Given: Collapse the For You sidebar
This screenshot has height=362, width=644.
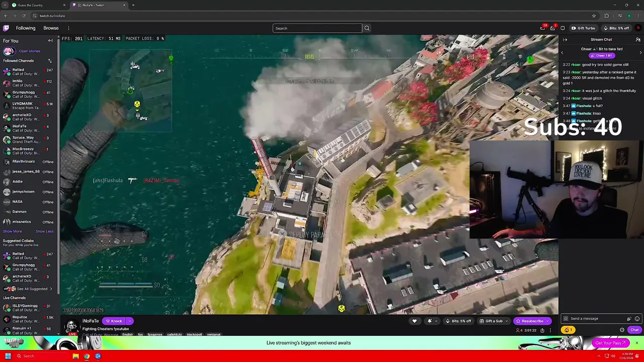Looking at the screenshot, I should tap(50, 41).
